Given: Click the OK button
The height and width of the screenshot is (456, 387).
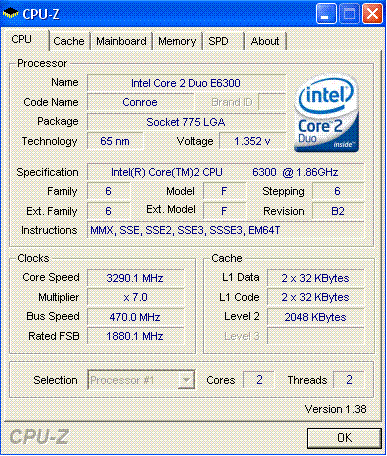Looking at the screenshot, I should (x=344, y=438).
